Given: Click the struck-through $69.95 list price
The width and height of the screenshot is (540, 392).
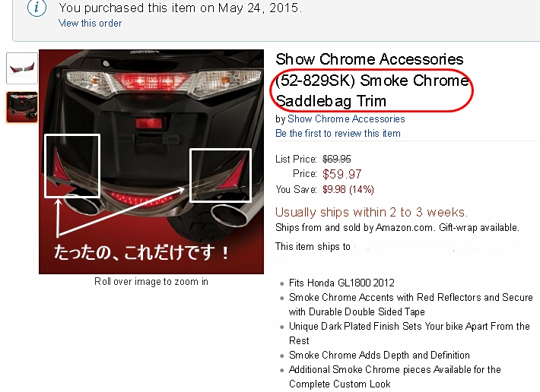Looking at the screenshot, I should pos(337,159).
